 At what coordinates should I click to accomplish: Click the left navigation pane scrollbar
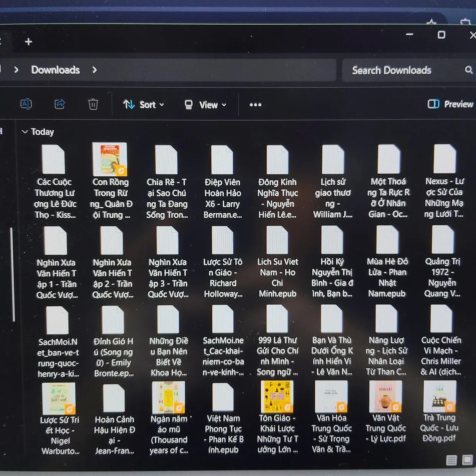(12, 274)
